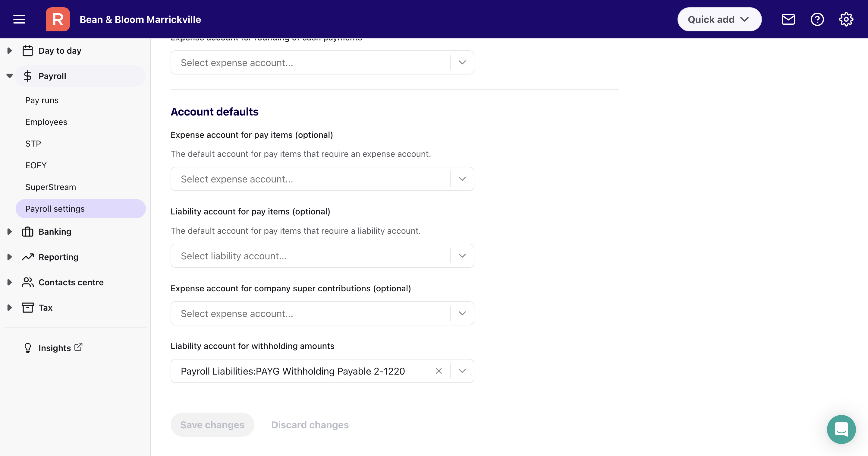Click Discard changes button
Screen dimensions: 868x456
[310, 424]
